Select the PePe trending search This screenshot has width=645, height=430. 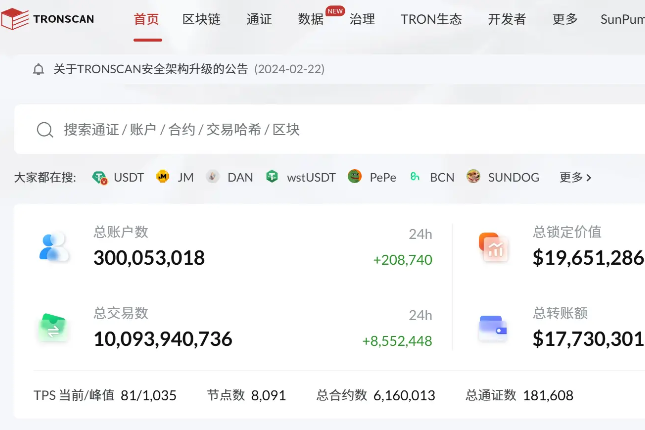[383, 177]
